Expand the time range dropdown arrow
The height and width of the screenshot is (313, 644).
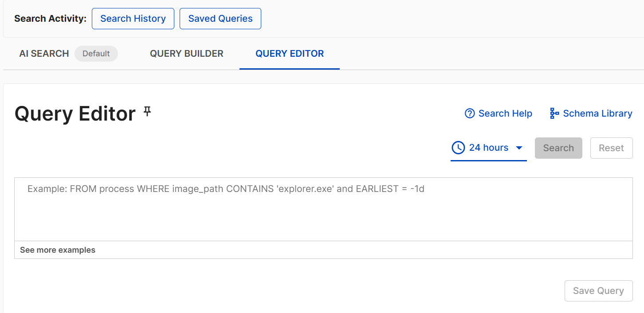(519, 148)
